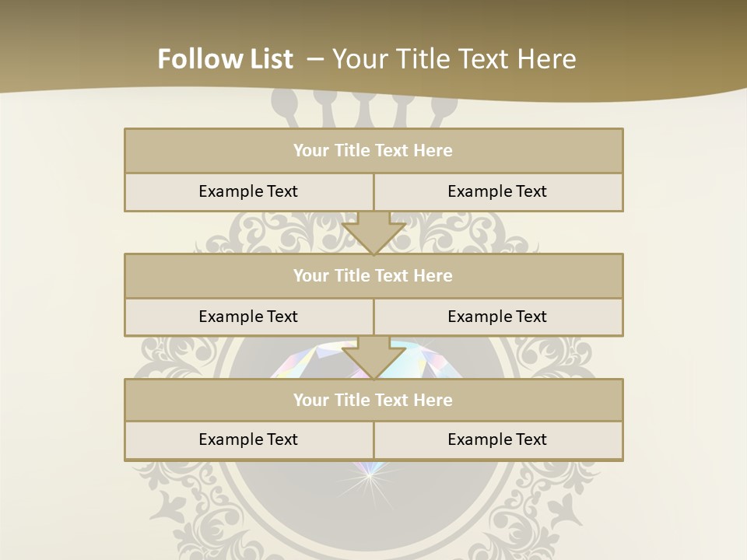747x560 pixels.
Task: Click the bottom-left Example Text cell
Action: 249,439
